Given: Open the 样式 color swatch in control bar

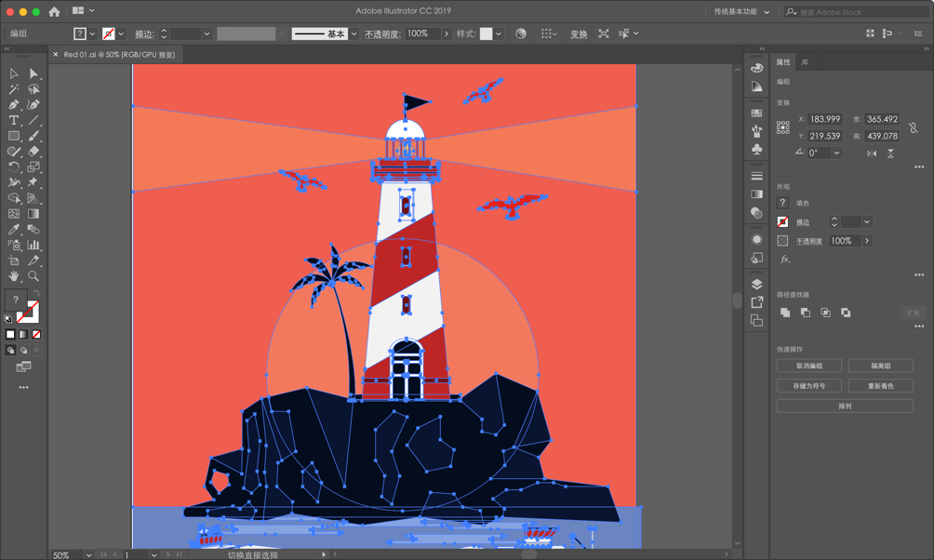Looking at the screenshot, I should click(487, 33).
